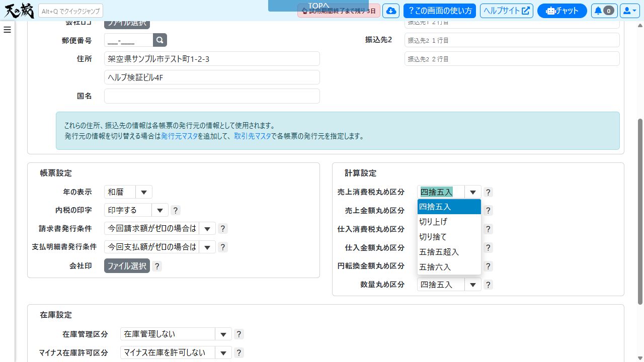Open この画面の使い方 guide
This screenshot has width=644, height=362.
pos(440,11)
